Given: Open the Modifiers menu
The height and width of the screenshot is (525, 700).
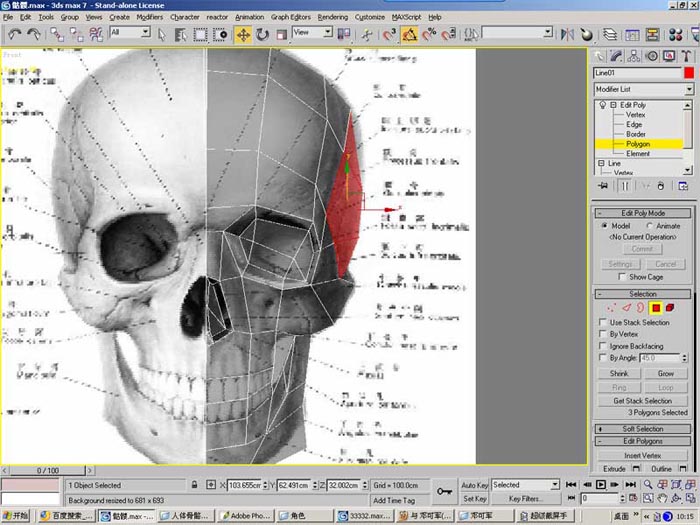Looking at the screenshot, I should [x=150, y=17].
